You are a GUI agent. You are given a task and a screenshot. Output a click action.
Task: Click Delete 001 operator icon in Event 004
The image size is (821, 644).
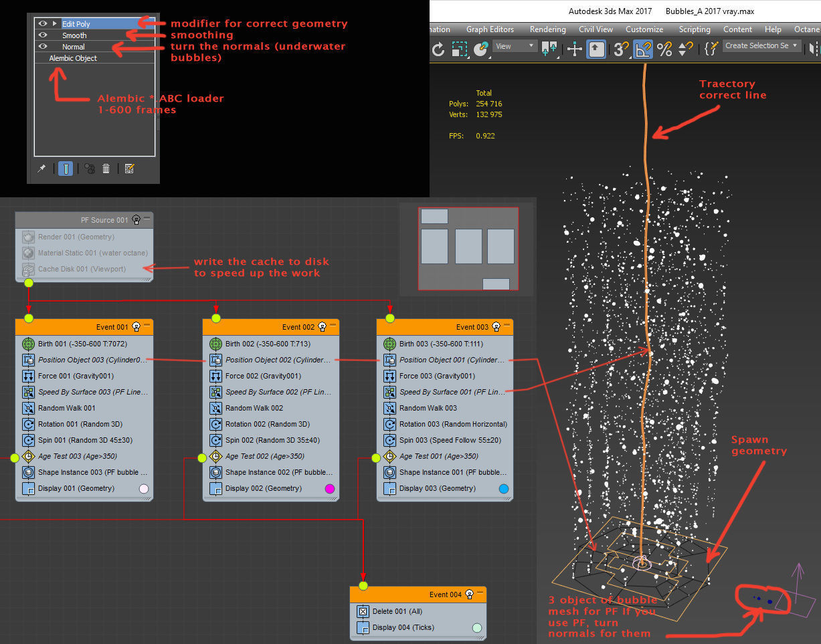click(x=363, y=611)
